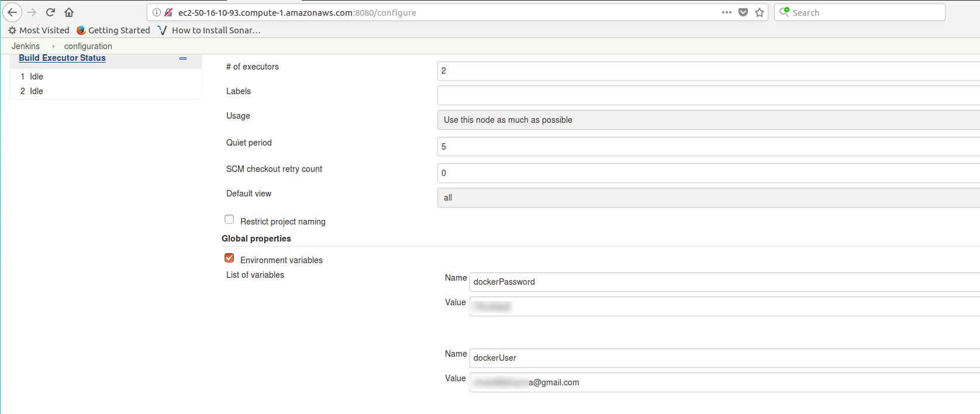Screen dimensions: 980x414
Task: Click the browser forward arrow
Action: (32, 12)
